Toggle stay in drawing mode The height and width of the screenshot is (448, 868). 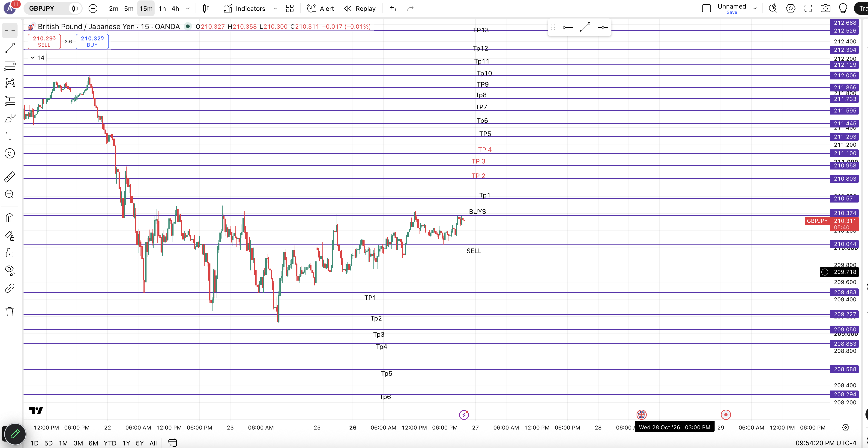[x=10, y=236]
